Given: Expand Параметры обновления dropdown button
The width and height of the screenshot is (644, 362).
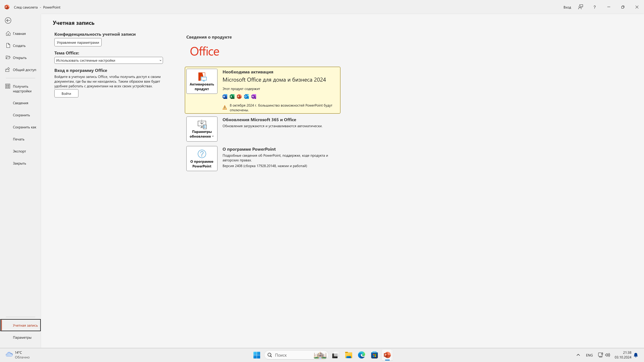Looking at the screenshot, I should tap(202, 129).
